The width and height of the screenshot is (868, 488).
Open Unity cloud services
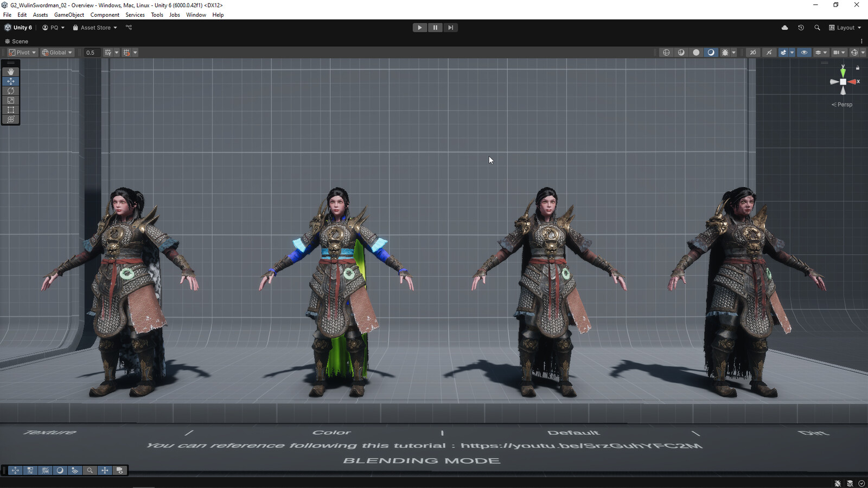pyautogui.click(x=784, y=28)
